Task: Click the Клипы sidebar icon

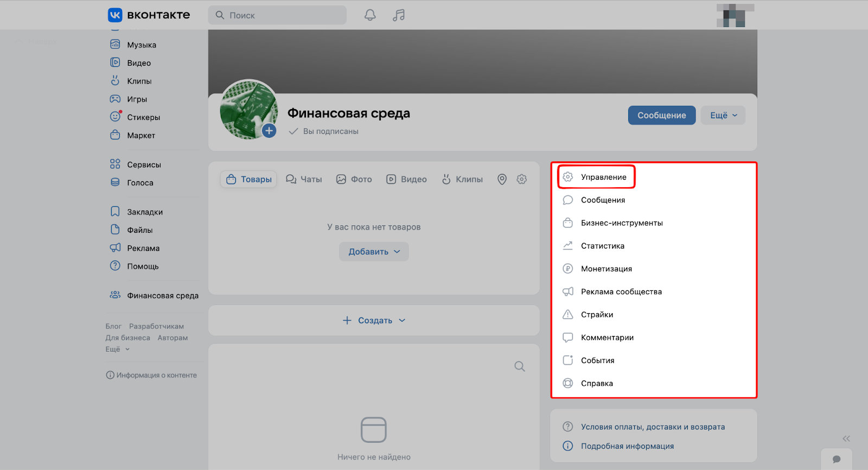Action: pyautogui.click(x=115, y=81)
